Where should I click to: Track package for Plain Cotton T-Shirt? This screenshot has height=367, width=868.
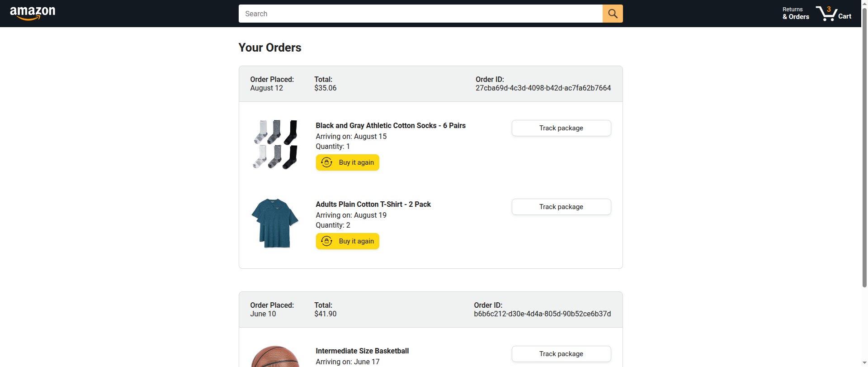561,207
